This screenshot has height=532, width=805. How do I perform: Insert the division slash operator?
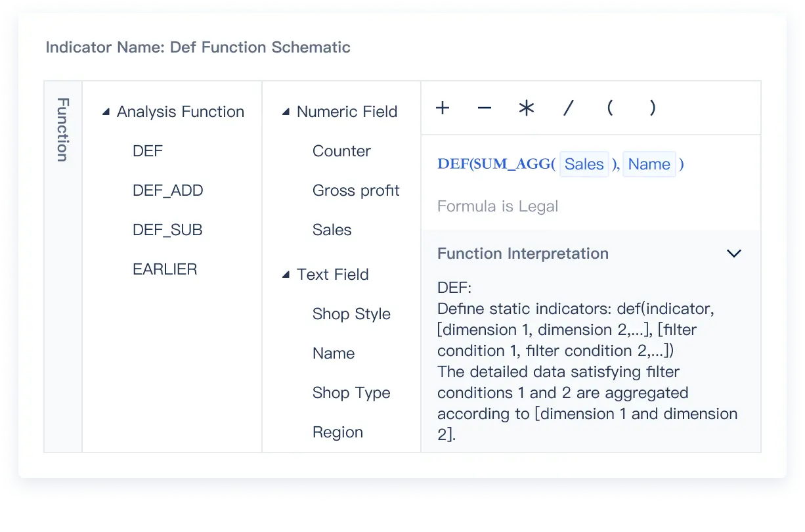pyautogui.click(x=569, y=108)
